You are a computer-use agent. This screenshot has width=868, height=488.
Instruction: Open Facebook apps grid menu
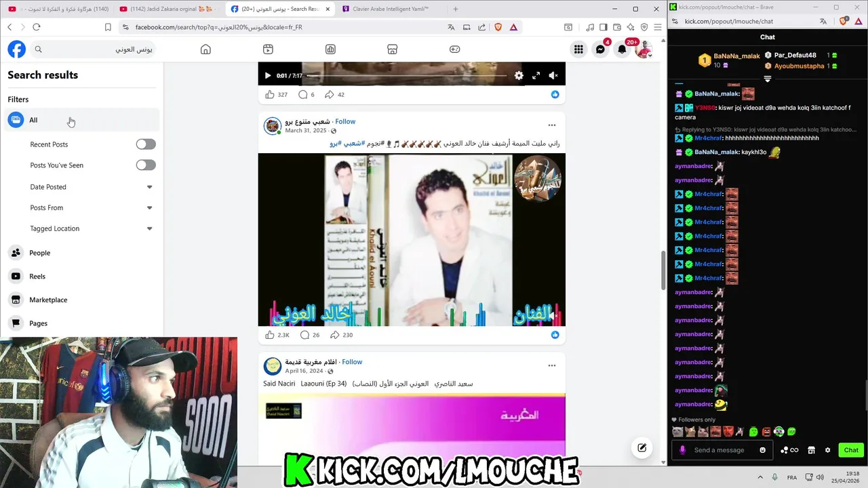point(578,49)
